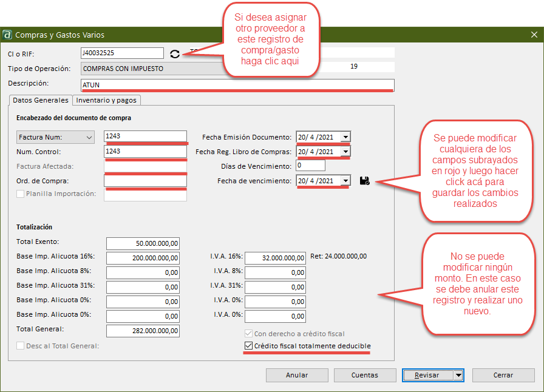Click the save diskette icon to guardar cambios
Screen dimensions: 544x392
pyautogui.click(x=364, y=180)
